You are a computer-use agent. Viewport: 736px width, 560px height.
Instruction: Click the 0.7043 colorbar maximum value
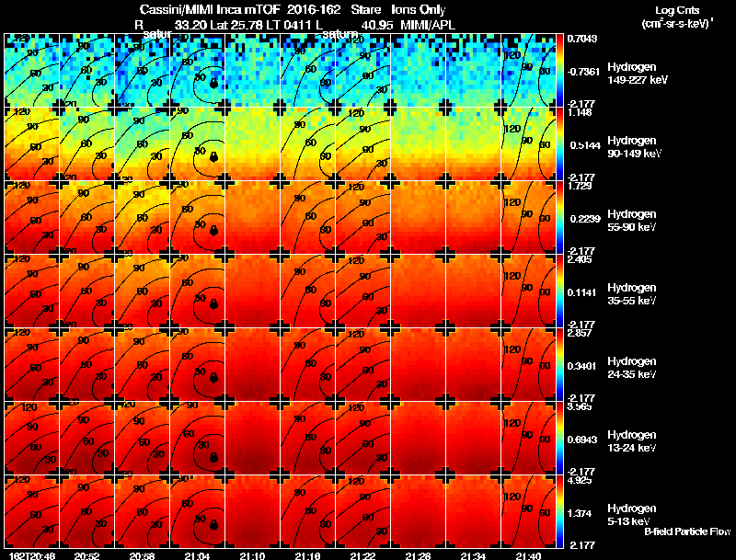582,39
